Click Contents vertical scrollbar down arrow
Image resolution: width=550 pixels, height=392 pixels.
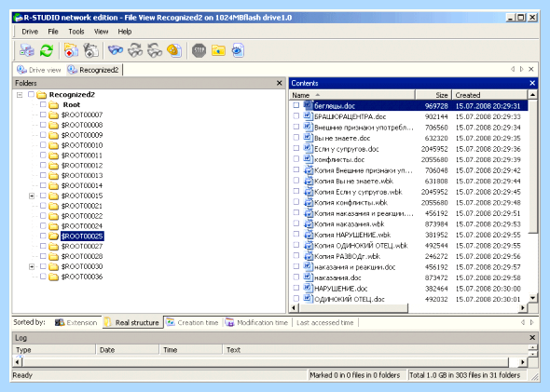(533, 298)
